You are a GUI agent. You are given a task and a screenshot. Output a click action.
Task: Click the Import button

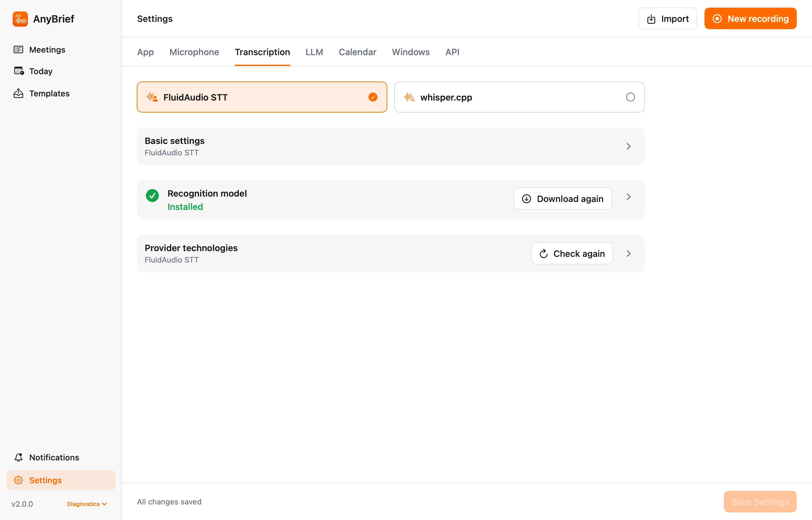[667, 19]
